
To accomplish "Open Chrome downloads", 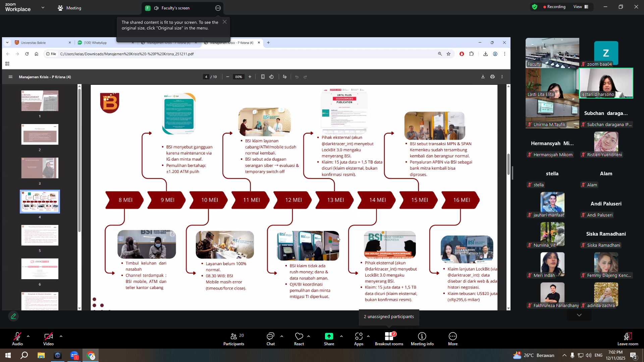I will click(485, 54).
